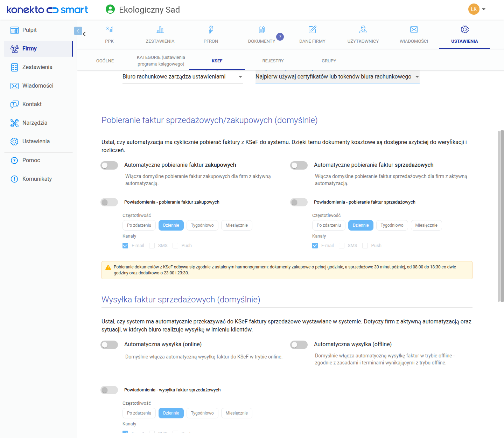Toggle Automatyczna wysyłka (online) switch
Image resolution: width=504 pixels, height=438 pixels.
click(109, 345)
